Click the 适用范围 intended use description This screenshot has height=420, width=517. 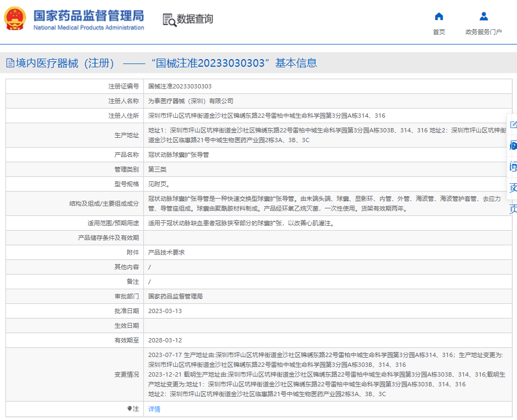click(x=242, y=223)
